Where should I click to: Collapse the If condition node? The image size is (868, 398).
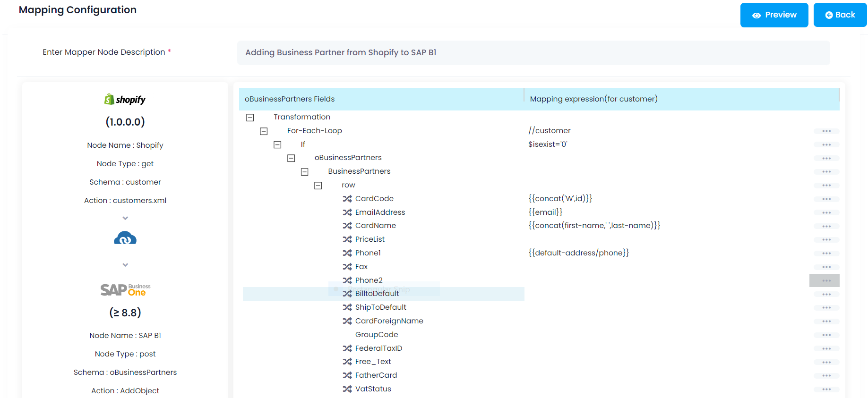pyautogui.click(x=277, y=145)
